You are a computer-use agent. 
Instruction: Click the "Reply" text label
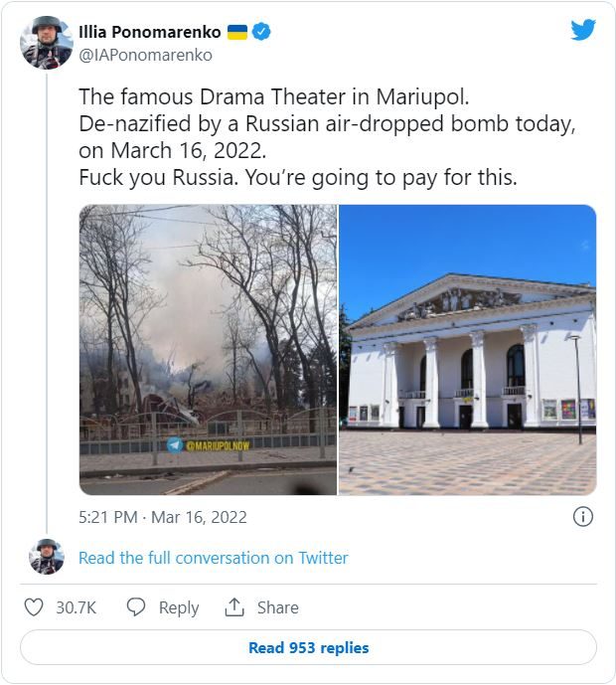click(179, 607)
